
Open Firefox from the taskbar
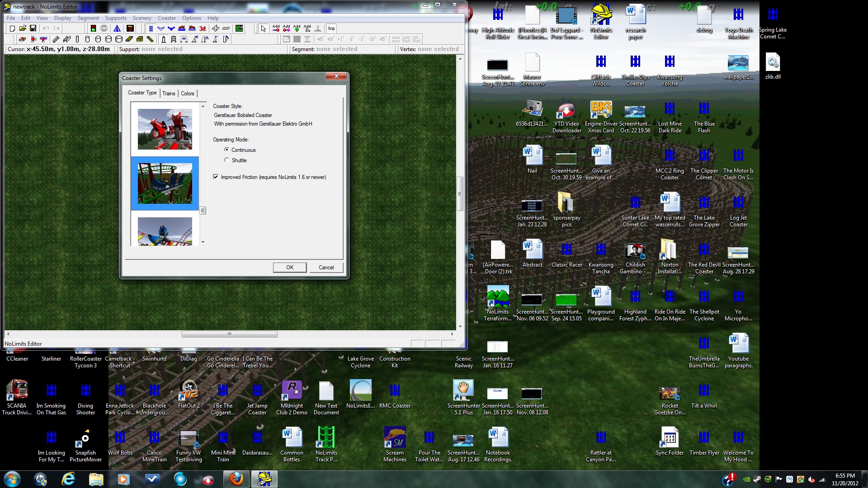(x=236, y=479)
